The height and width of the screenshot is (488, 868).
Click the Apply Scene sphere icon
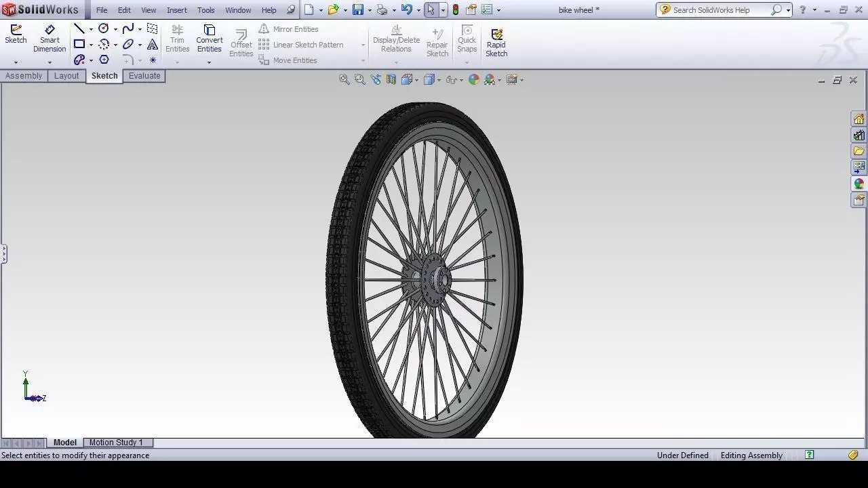[490, 79]
